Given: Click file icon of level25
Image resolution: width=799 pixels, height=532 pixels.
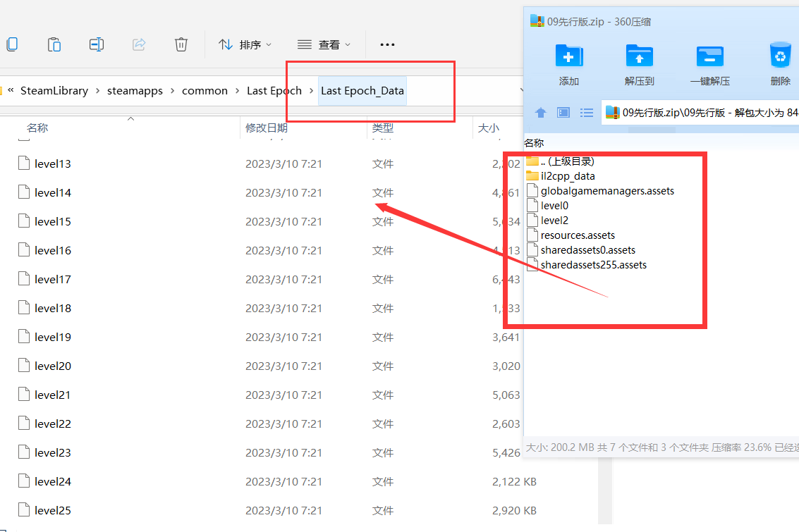Looking at the screenshot, I should pyautogui.click(x=23, y=509).
